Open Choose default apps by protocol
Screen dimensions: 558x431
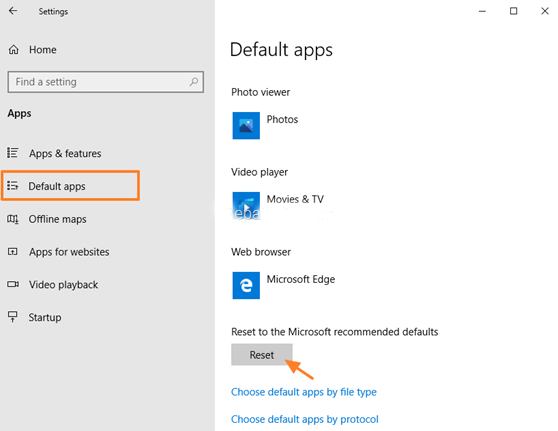(305, 419)
